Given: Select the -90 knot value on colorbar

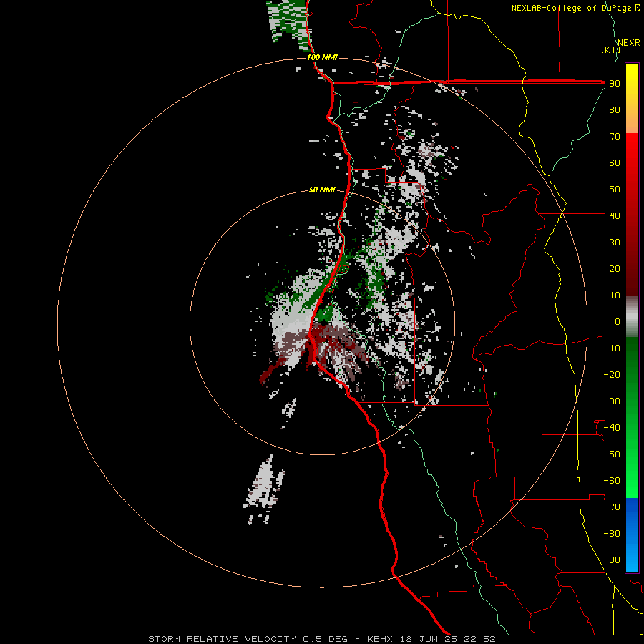Looking at the screenshot, I should click(x=612, y=560).
